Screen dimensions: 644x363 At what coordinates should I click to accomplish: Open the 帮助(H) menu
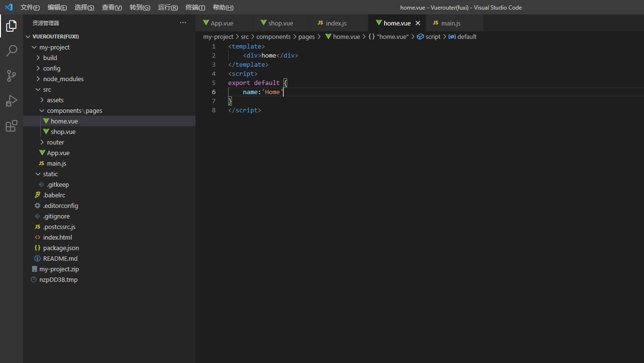(223, 8)
